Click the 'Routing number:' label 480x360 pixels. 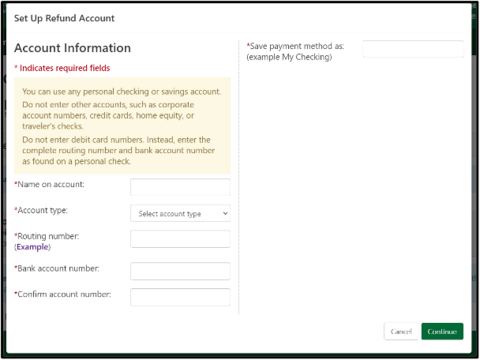[x=47, y=236]
